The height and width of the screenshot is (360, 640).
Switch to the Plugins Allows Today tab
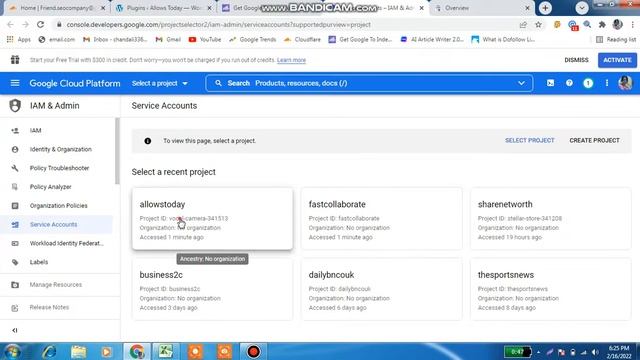tap(164, 8)
